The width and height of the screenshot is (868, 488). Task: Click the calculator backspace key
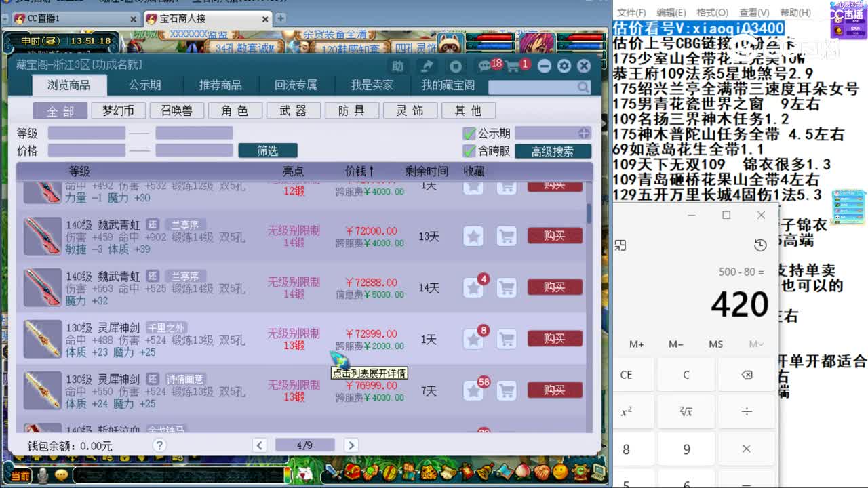[747, 375]
